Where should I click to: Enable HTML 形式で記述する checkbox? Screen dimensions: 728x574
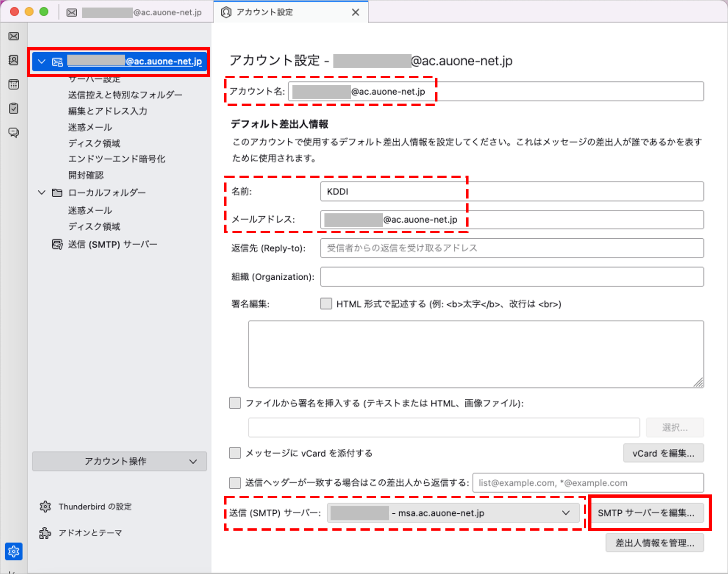(326, 304)
